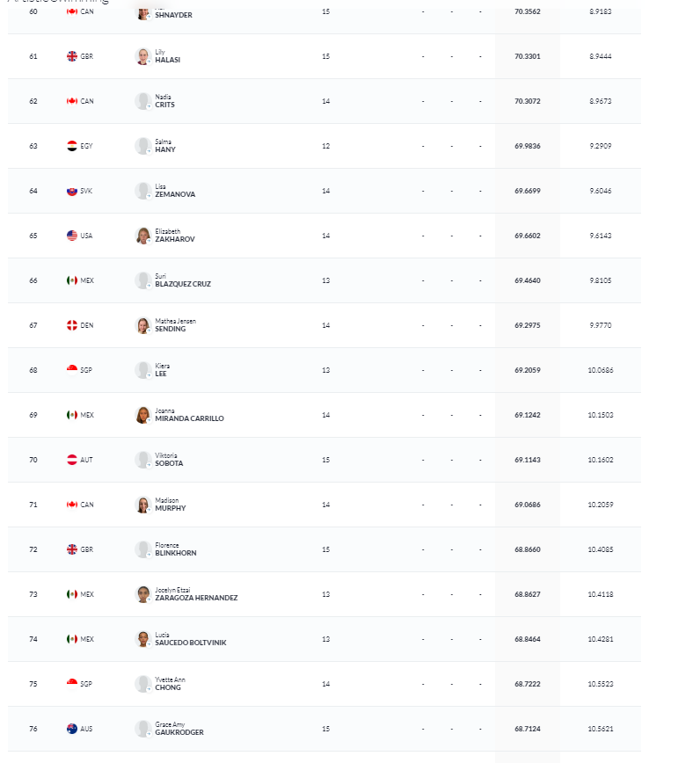Click Lucia Saucedo Boltvinik's avatar
Image resolution: width=700 pixels, height=763 pixels.
(x=143, y=639)
